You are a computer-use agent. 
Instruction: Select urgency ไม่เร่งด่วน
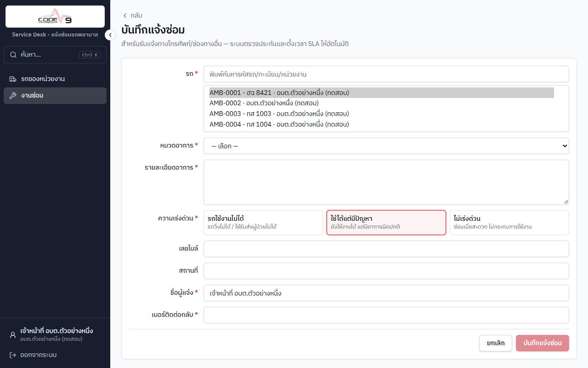509,223
